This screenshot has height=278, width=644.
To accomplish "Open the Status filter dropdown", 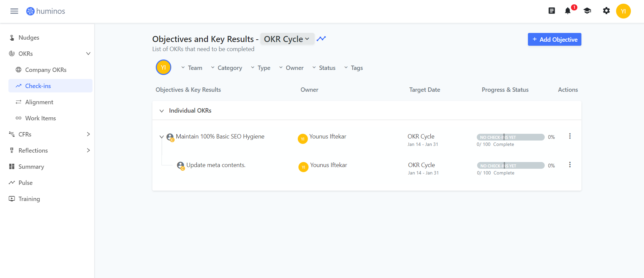I will (x=324, y=68).
